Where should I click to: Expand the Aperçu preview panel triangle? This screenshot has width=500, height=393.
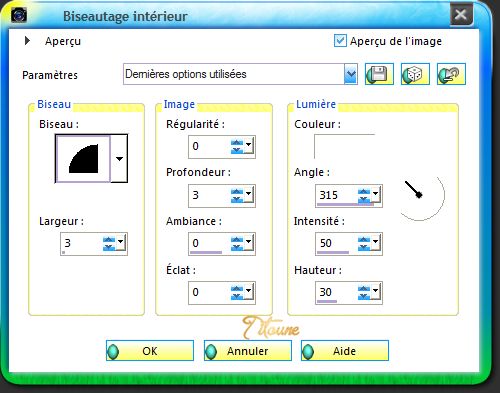click(x=27, y=41)
